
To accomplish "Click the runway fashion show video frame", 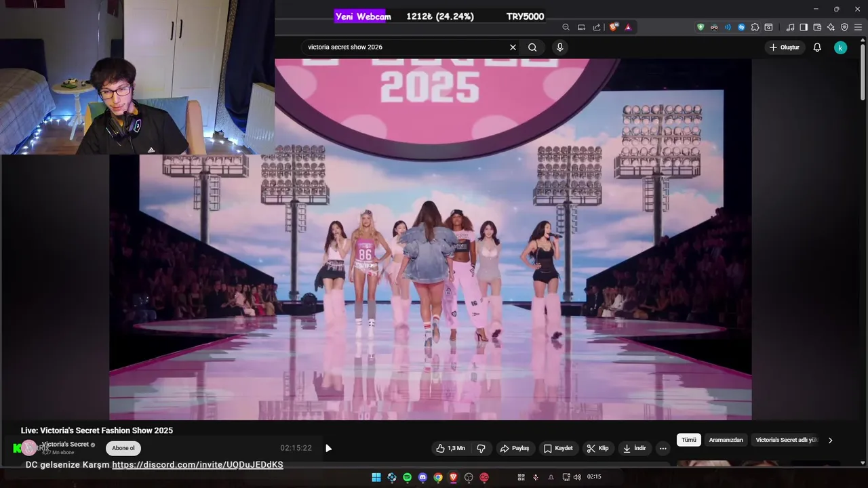I will (x=430, y=239).
